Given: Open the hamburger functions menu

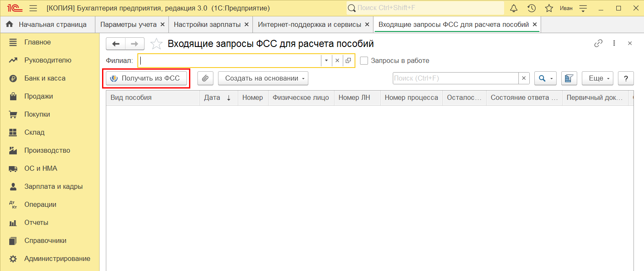Looking at the screenshot, I should point(33,8).
